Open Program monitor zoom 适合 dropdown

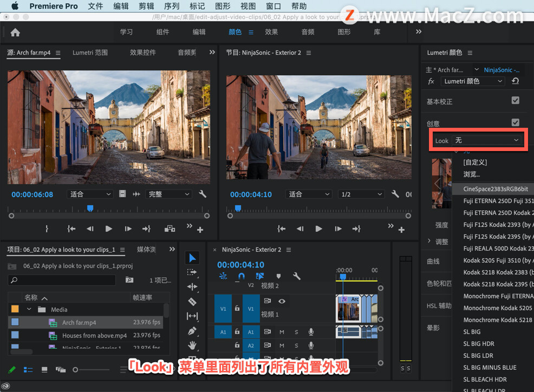tap(309, 194)
